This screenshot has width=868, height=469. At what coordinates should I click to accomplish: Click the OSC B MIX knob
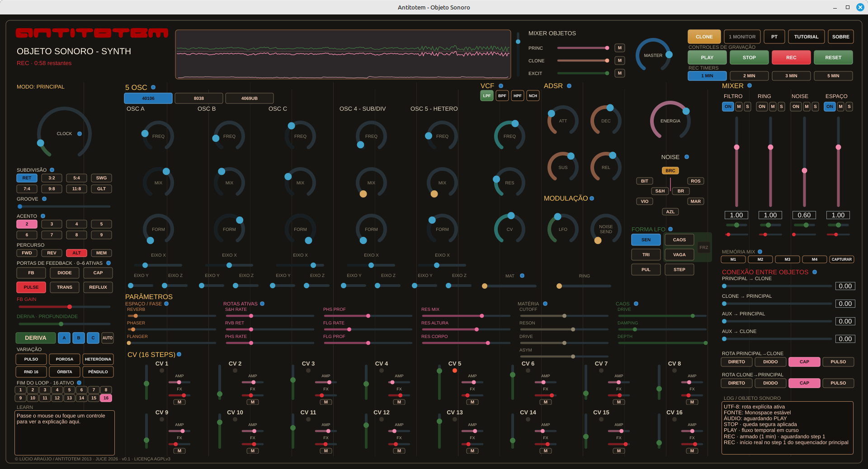coord(229,183)
